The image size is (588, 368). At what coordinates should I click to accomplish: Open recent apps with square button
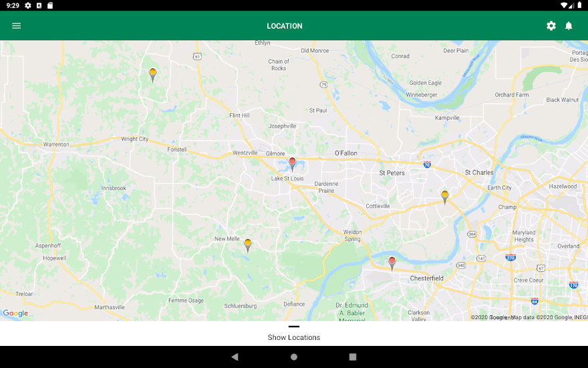(353, 357)
